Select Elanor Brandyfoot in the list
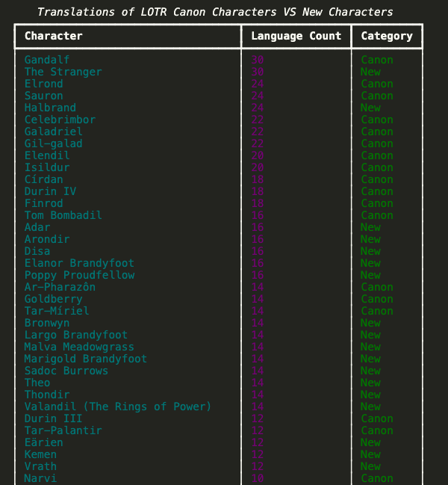 click(79, 263)
